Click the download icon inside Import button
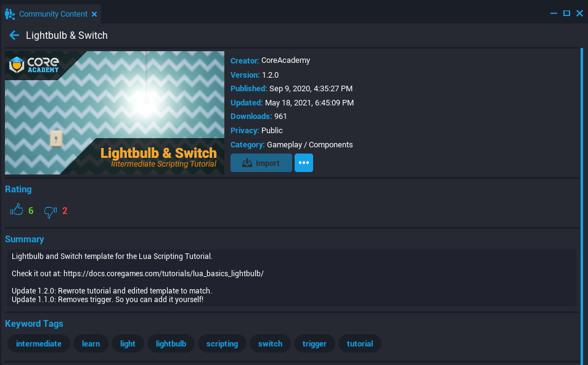The height and width of the screenshot is (365, 588). point(248,163)
